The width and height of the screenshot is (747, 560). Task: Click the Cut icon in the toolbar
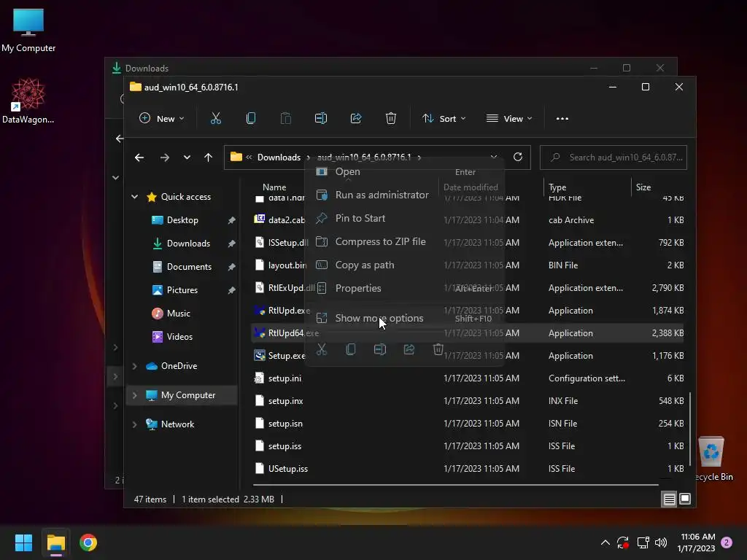[216, 119]
